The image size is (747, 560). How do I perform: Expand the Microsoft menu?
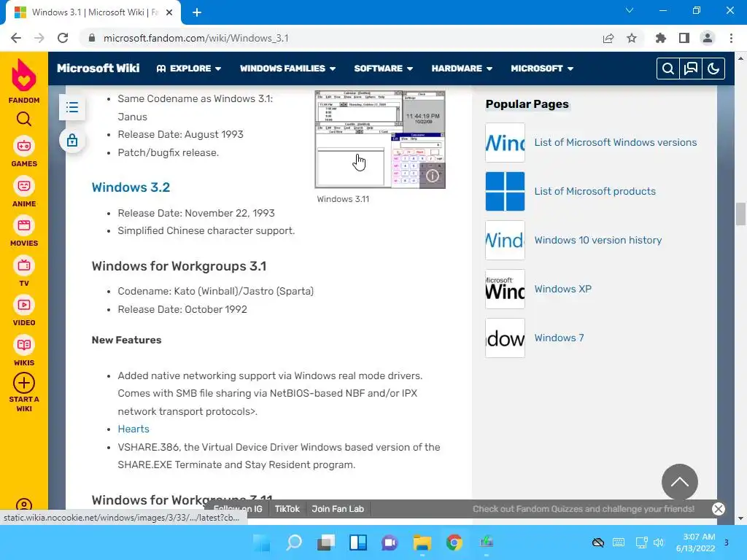tap(542, 69)
